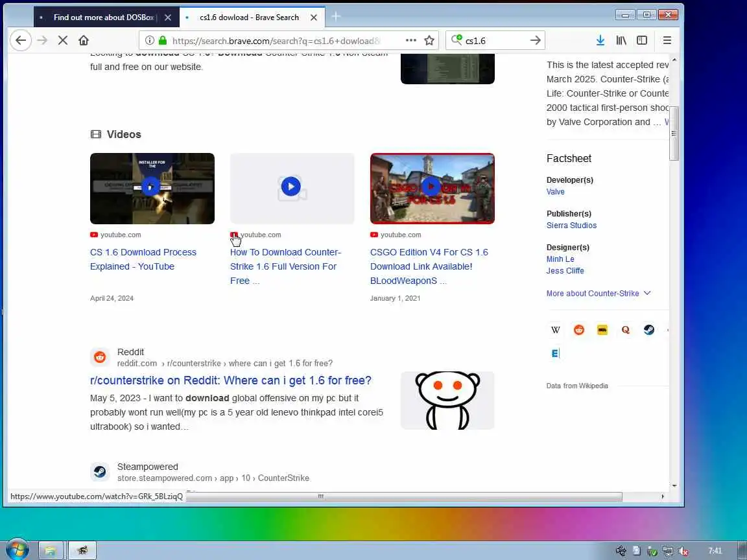Click the Reddit alien thumbnail image

[x=447, y=400]
